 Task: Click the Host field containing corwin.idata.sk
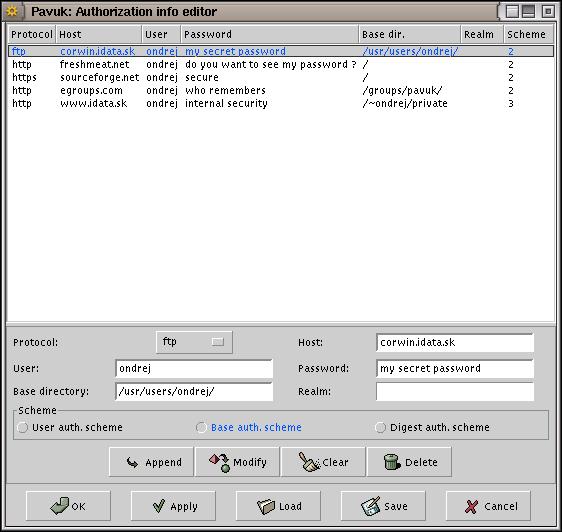click(455, 342)
